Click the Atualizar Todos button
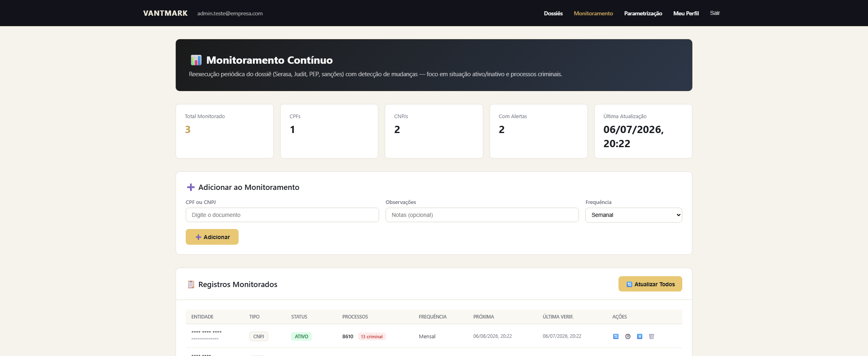The height and width of the screenshot is (356, 868). pos(650,284)
